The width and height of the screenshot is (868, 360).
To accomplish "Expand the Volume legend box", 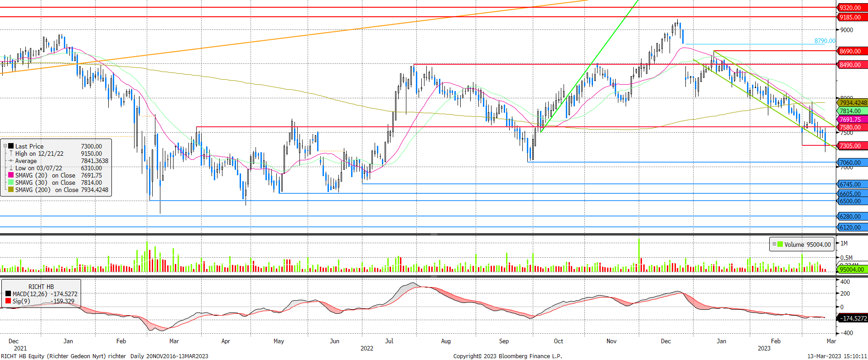I will point(774,244).
